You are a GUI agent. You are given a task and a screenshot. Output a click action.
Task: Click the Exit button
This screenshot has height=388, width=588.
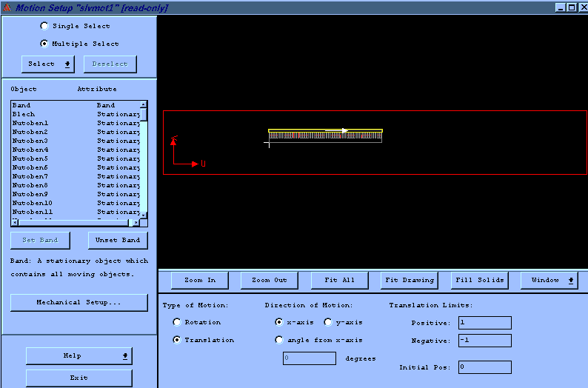(79, 378)
